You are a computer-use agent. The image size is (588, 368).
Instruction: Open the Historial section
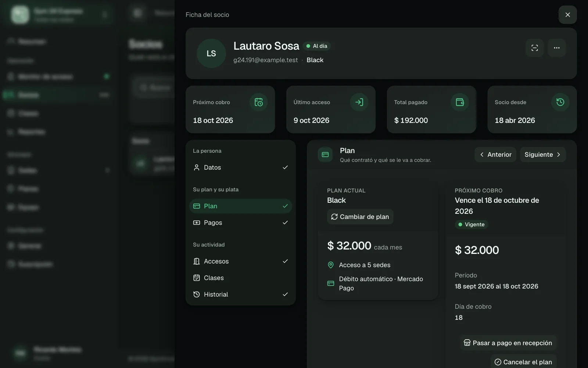tap(241, 294)
